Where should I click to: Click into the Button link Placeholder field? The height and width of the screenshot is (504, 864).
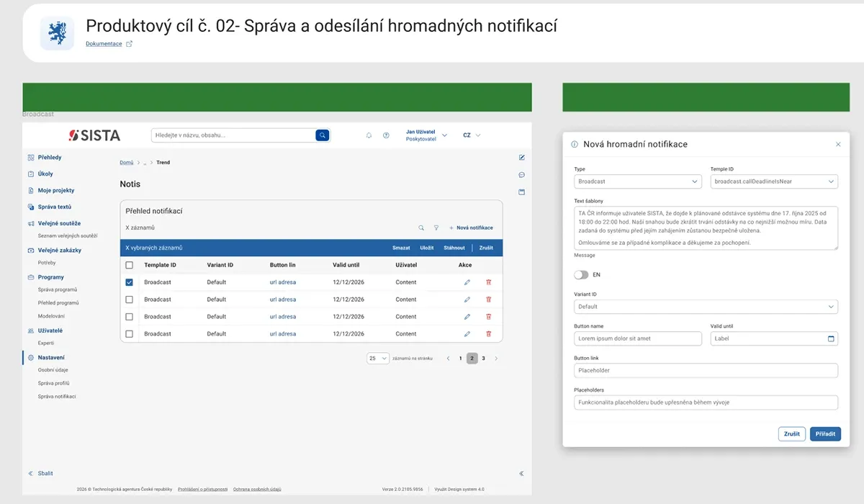coord(706,370)
